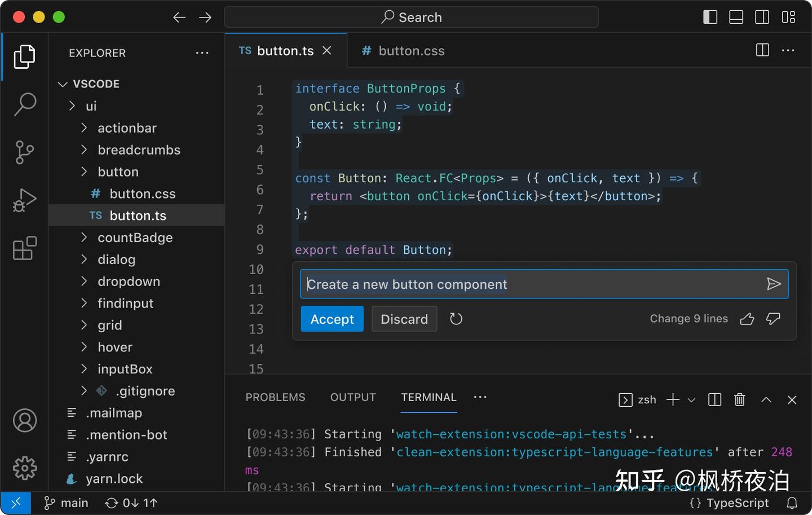Open editor more actions ellipsis

[788, 50]
